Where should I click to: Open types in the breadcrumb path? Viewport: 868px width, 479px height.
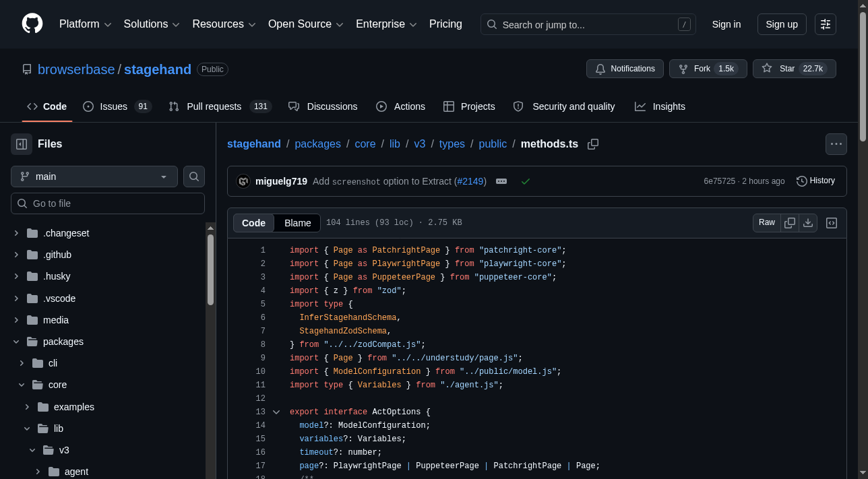pyautogui.click(x=452, y=144)
